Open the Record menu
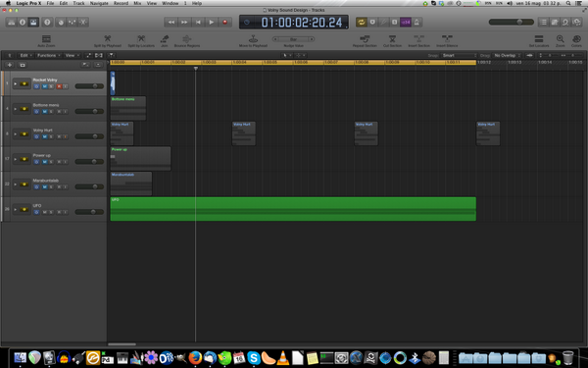The width and height of the screenshot is (588, 368). tap(121, 3)
